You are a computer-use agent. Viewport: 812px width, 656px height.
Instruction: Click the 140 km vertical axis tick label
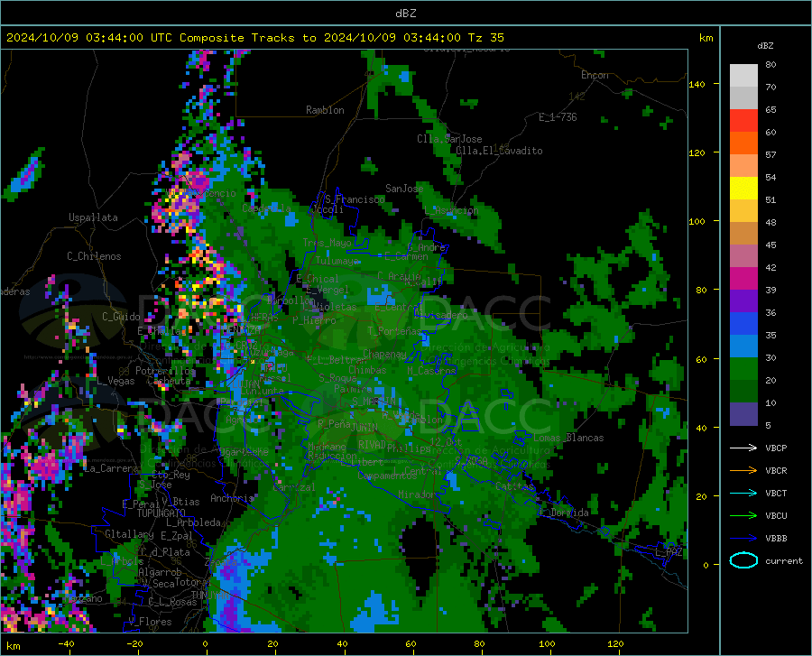697,85
